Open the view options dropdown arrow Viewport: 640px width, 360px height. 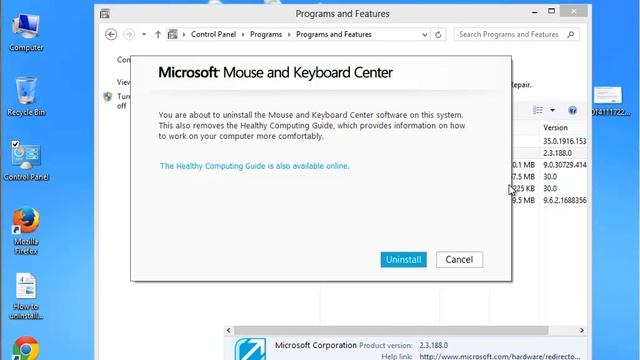[552, 110]
